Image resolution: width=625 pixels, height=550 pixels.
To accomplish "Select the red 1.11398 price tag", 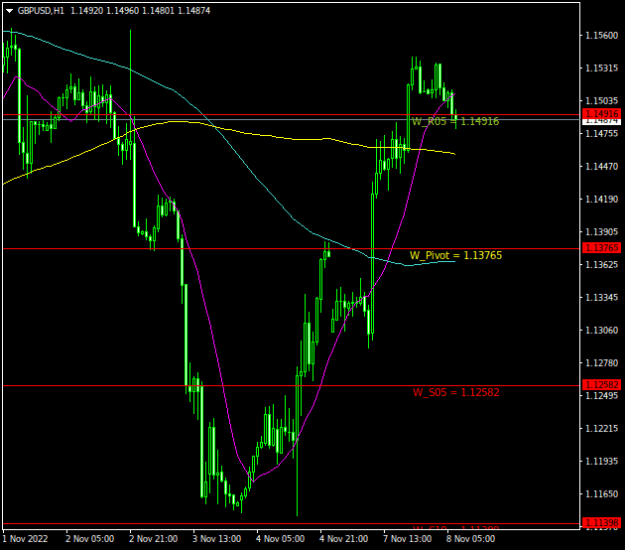I will [x=601, y=522].
